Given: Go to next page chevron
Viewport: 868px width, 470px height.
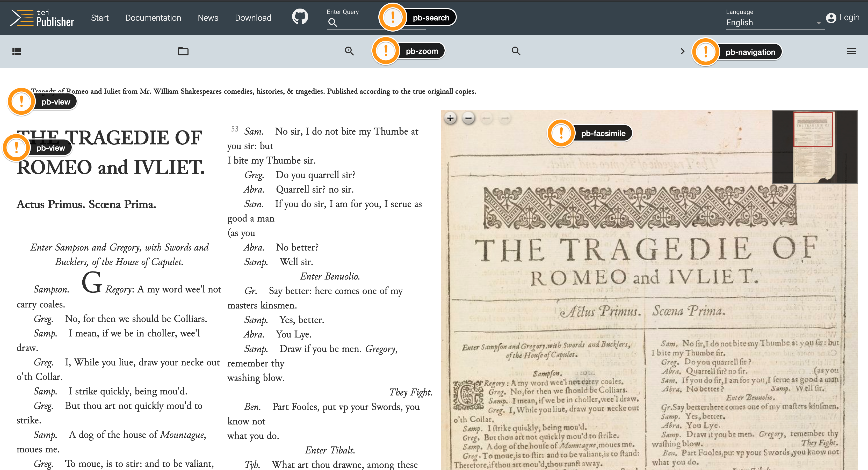Looking at the screenshot, I should coord(682,51).
